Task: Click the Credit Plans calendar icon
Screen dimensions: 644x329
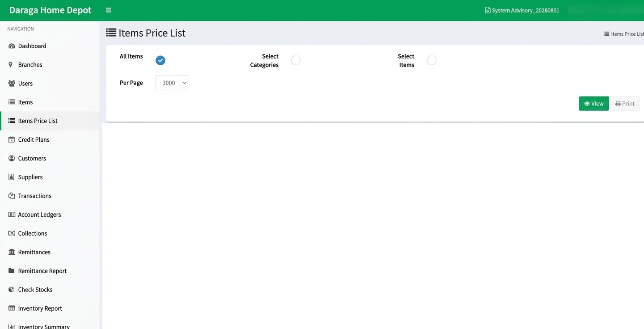Action: pos(12,140)
